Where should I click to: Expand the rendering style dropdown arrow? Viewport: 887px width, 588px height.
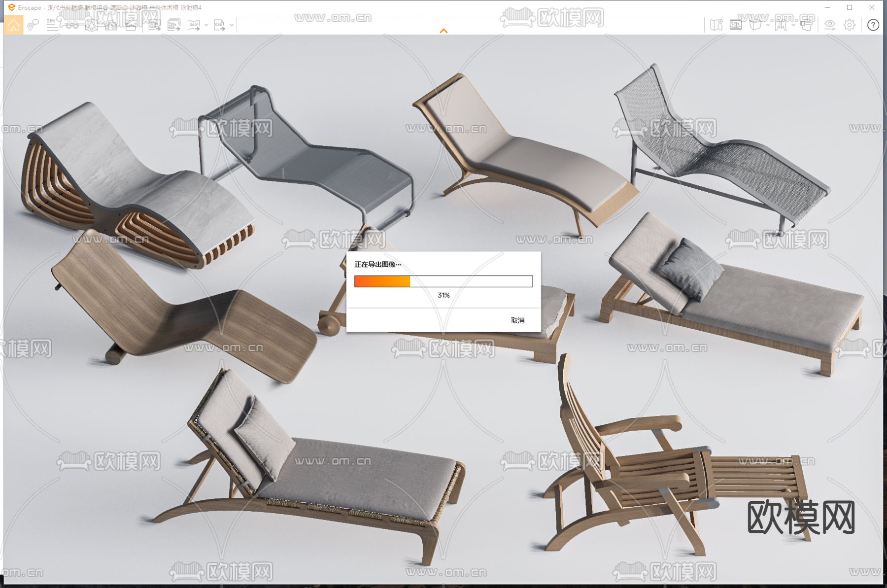pos(793,25)
